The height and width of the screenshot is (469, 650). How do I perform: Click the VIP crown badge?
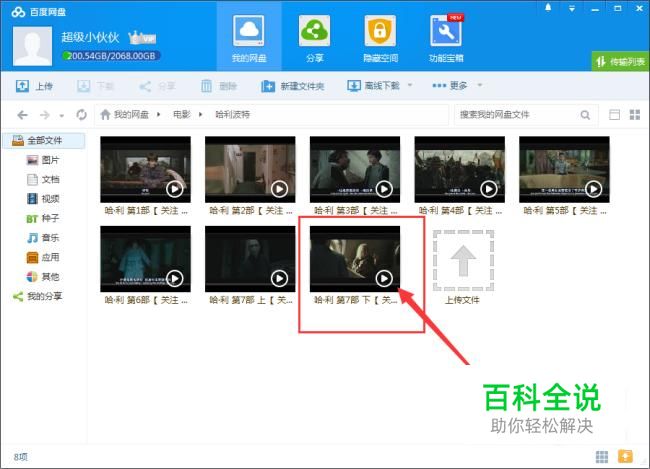click(142, 38)
